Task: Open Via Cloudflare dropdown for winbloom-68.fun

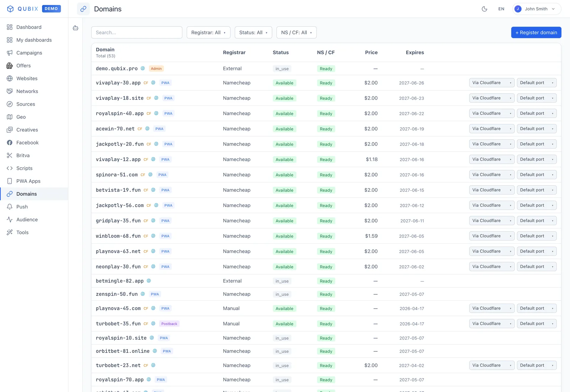Action: tap(492, 236)
